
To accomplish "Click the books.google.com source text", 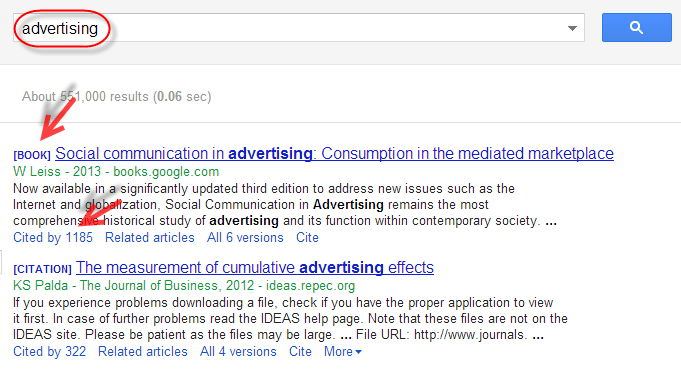I will pos(166,171).
